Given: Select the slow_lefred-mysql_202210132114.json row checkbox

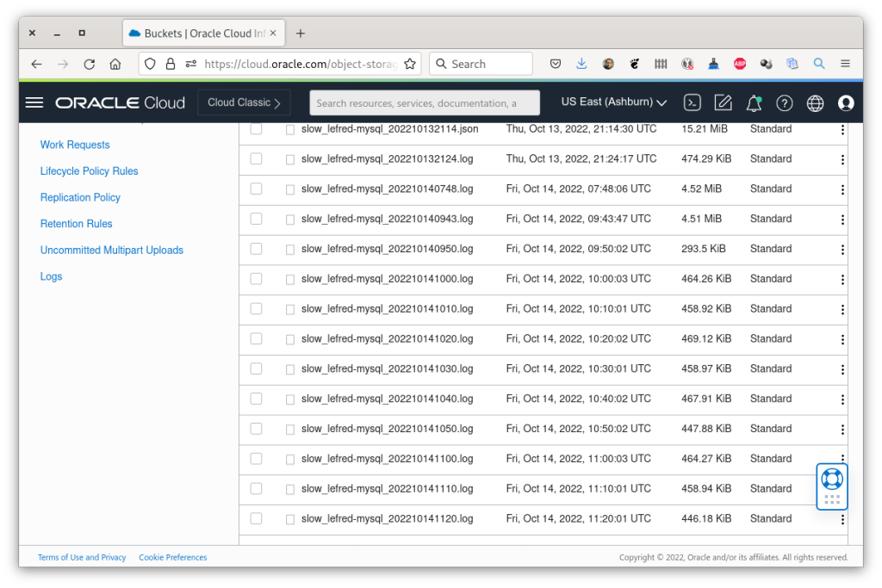Looking at the screenshot, I should click(256, 129).
